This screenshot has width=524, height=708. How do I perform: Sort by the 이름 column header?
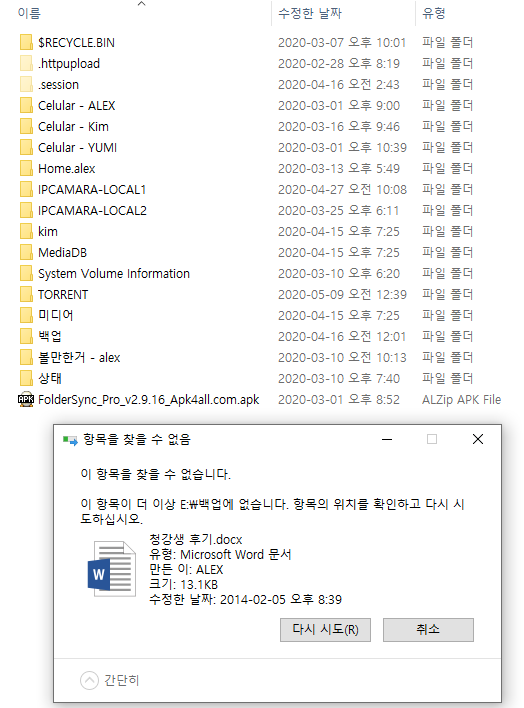pyautogui.click(x=29, y=14)
